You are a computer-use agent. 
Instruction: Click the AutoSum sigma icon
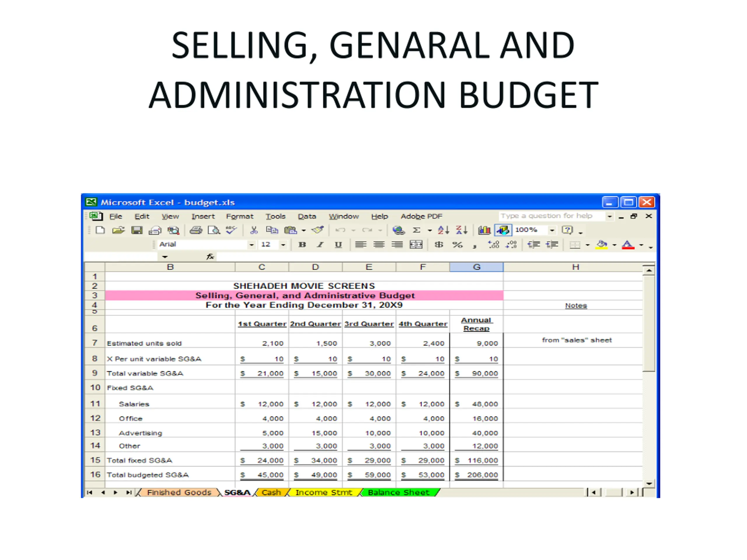pos(417,230)
